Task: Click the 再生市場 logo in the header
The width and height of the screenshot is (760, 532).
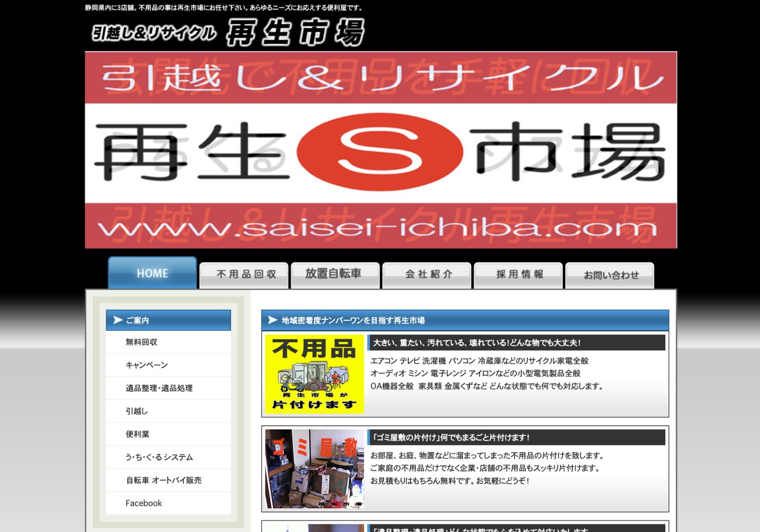Action: pos(228,32)
